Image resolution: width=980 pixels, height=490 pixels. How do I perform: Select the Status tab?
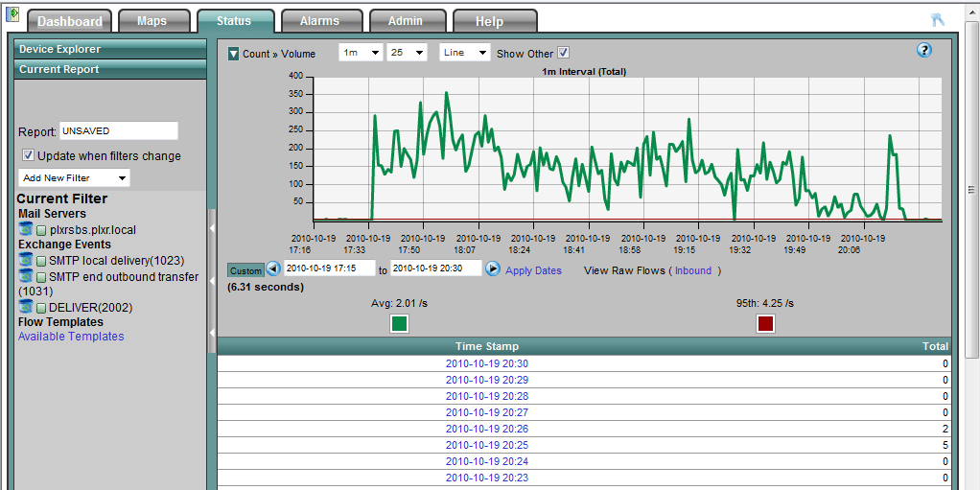coord(234,21)
